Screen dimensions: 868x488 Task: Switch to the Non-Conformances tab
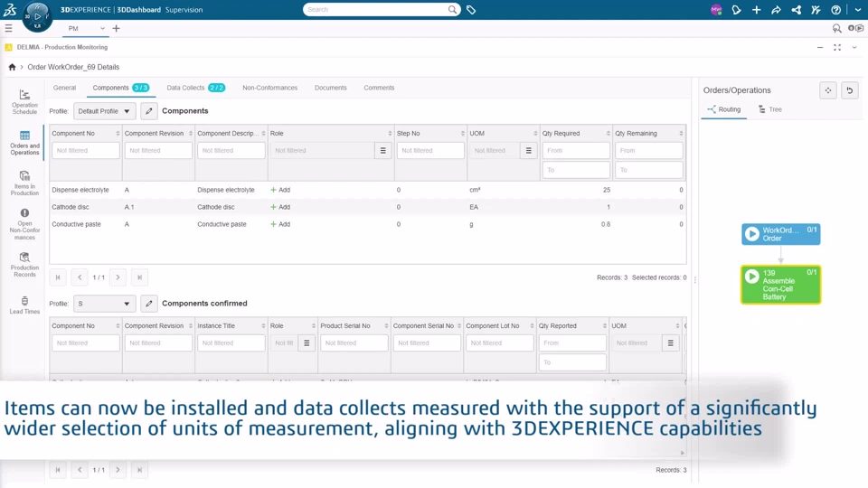coord(269,88)
